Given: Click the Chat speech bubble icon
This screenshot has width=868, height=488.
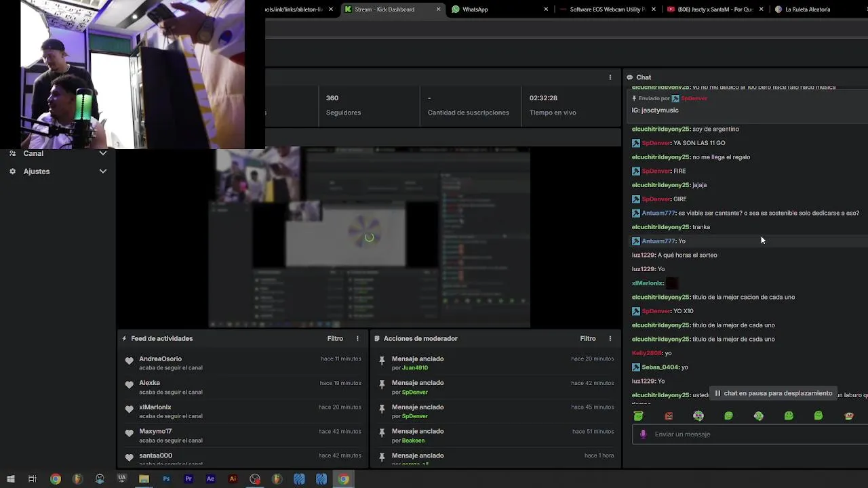Looking at the screenshot, I should click(629, 77).
